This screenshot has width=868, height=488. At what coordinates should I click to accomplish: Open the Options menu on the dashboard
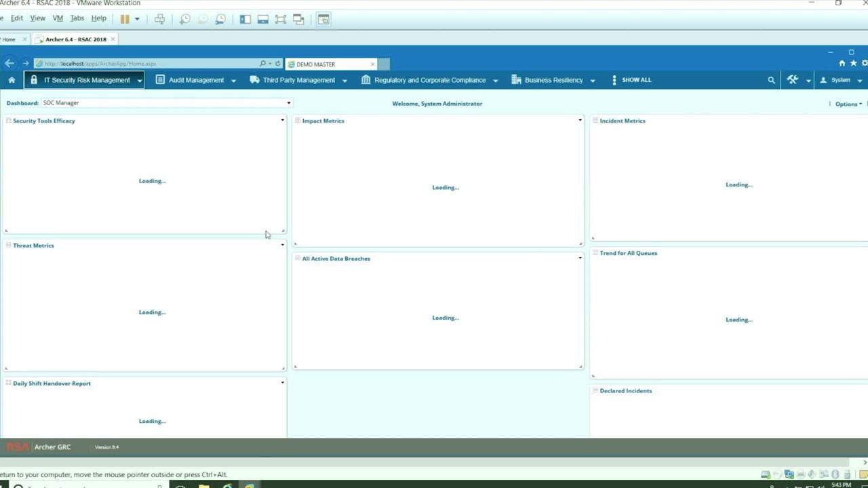coord(848,104)
